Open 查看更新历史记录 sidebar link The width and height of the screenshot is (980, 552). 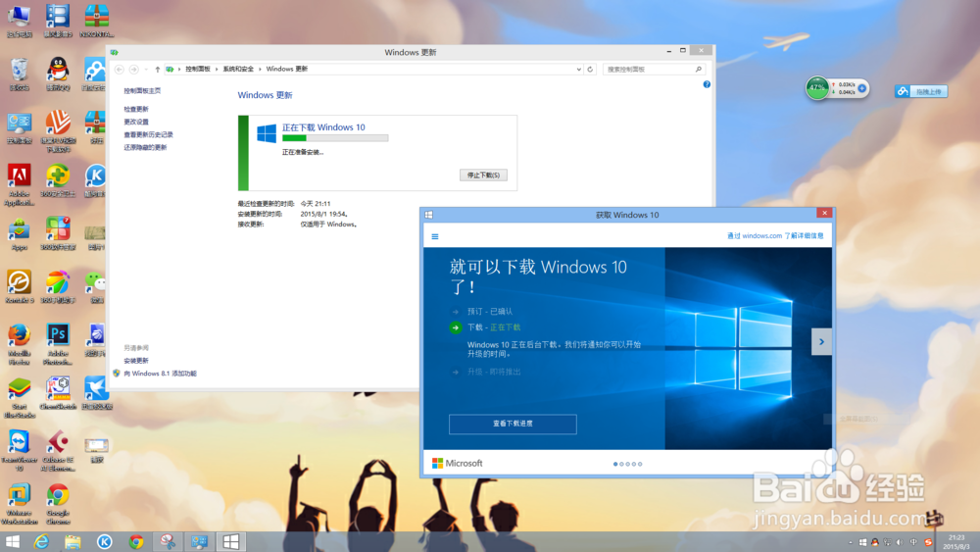(148, 134)
